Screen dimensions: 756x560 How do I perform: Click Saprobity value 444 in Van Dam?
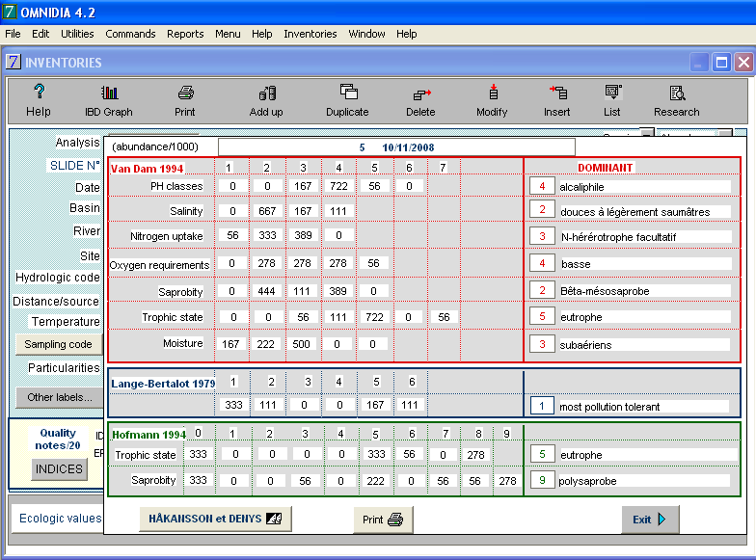tap(266, 291)
